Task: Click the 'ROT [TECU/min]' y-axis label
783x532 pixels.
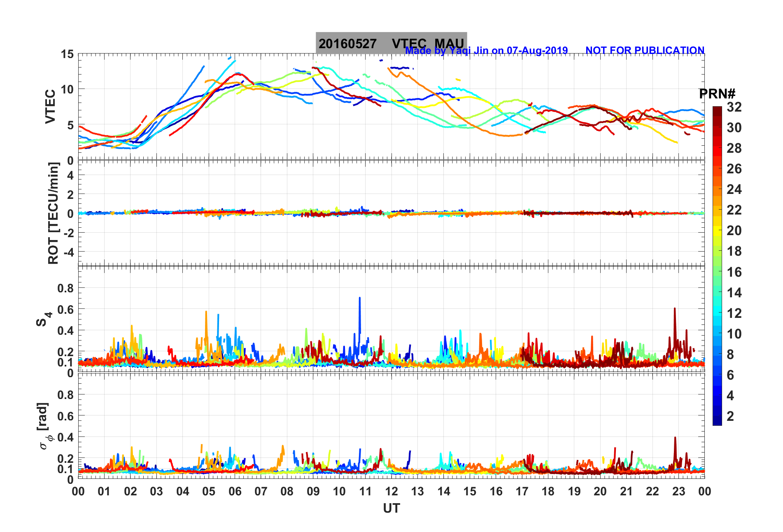Action: [54, 213]
